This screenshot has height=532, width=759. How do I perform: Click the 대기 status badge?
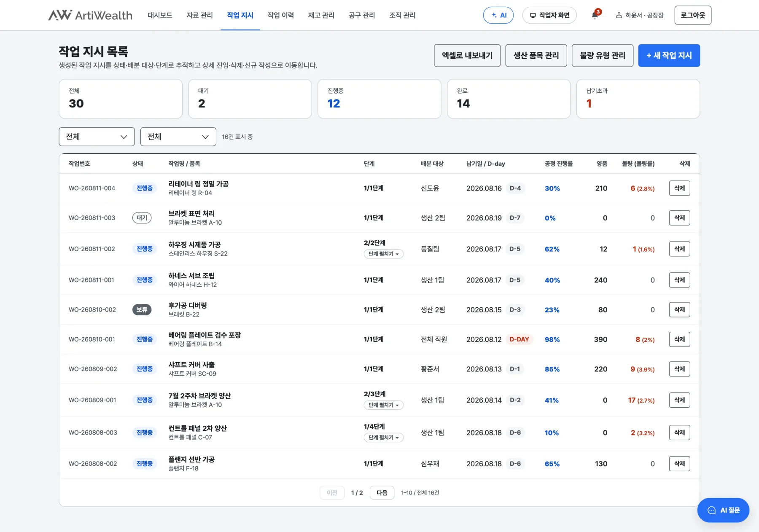click(x=142, y=218)
